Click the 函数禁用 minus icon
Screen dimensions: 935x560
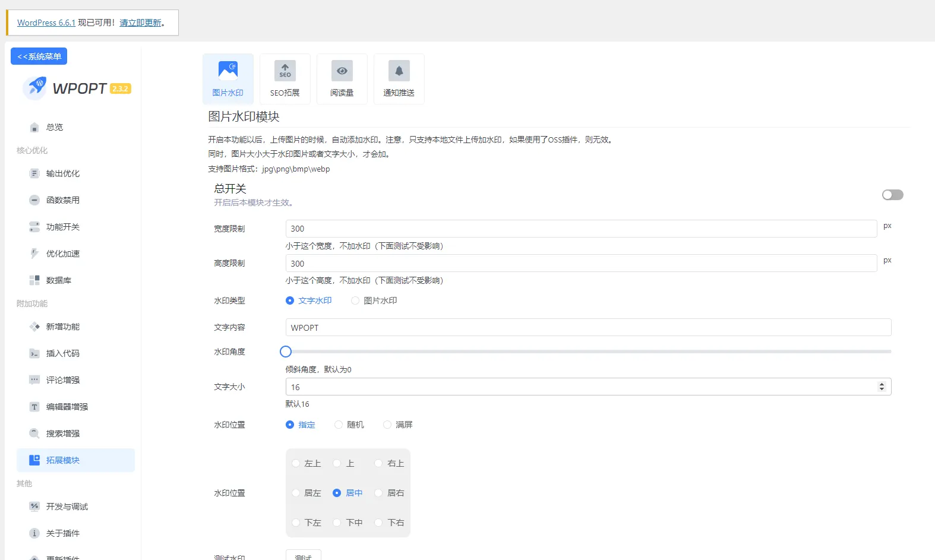[34, 200]
